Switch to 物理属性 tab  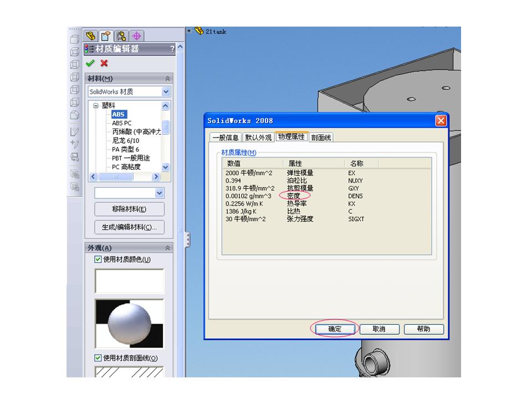[x=291, y=137]
